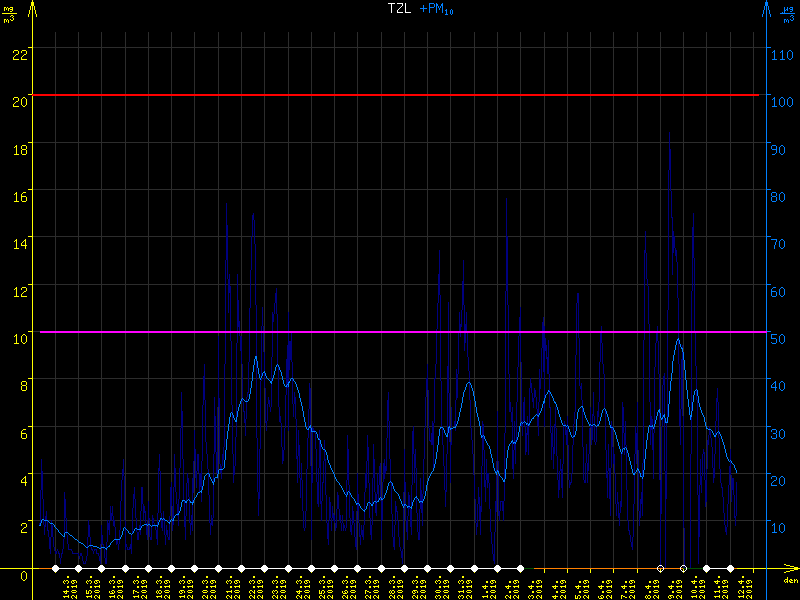Click the yellow up arrow on left axis

(33, 10)
